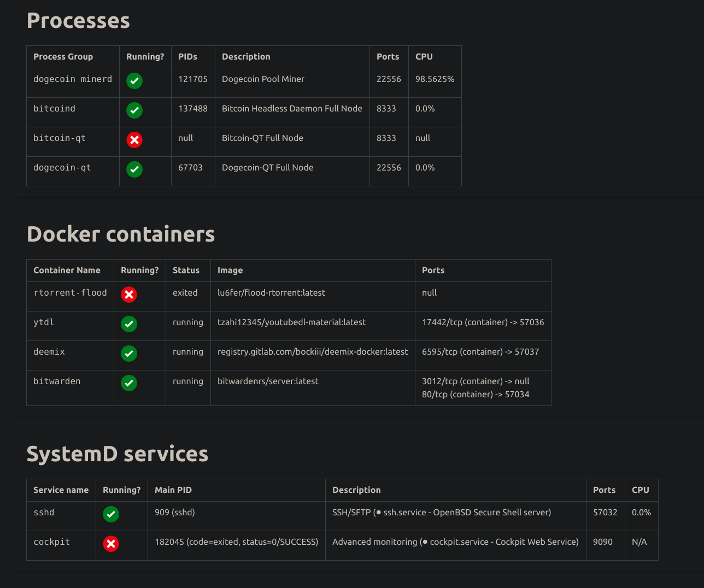
Task: Select the deemix container name
Action: [49, 352]
